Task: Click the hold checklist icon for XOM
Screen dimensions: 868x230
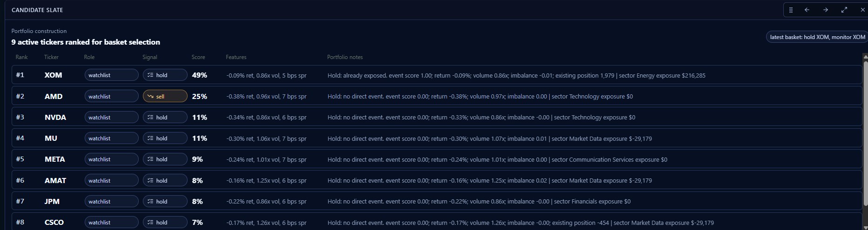Action: coord(150,75)
